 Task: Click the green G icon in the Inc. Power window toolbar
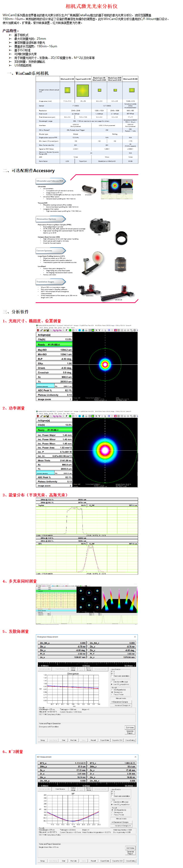70,416
